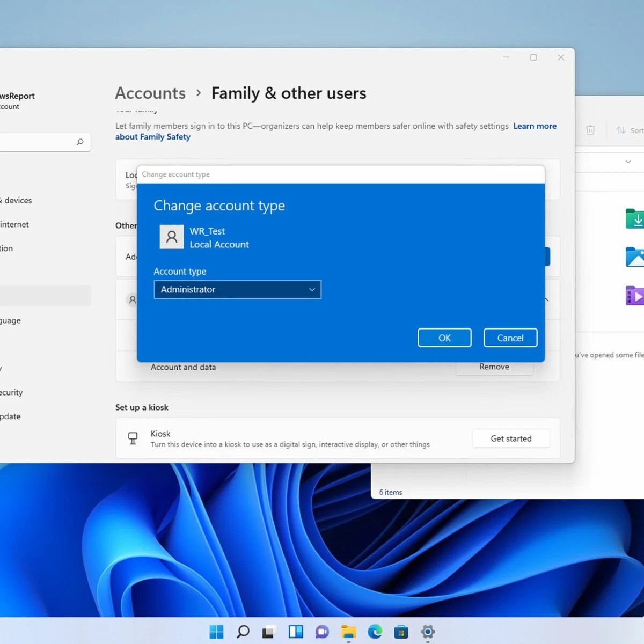Open the Settings gear on the taskbar
Image resolution: width=644 pixels, height=644 pixels.
[427, 632]
